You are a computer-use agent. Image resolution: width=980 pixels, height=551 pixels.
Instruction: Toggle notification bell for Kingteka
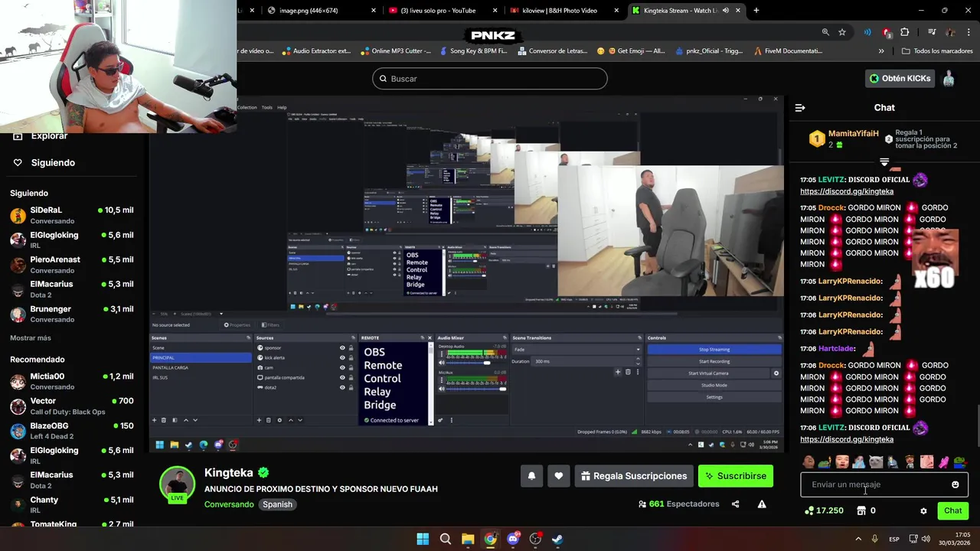[531, 476]
